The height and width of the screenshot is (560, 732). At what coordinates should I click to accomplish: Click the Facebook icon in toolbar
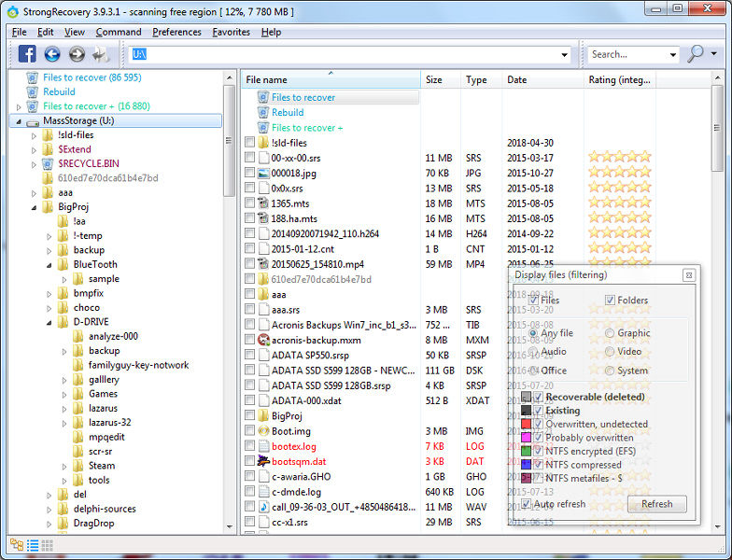[x=27, y=54]
